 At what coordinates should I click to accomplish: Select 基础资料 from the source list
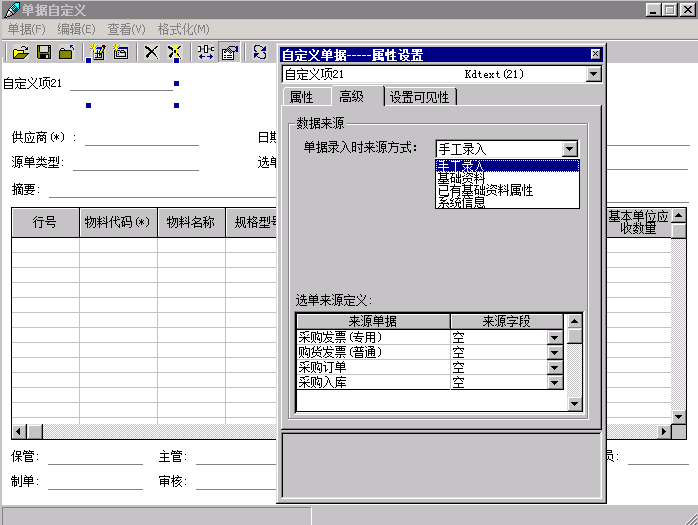[461, 178]
